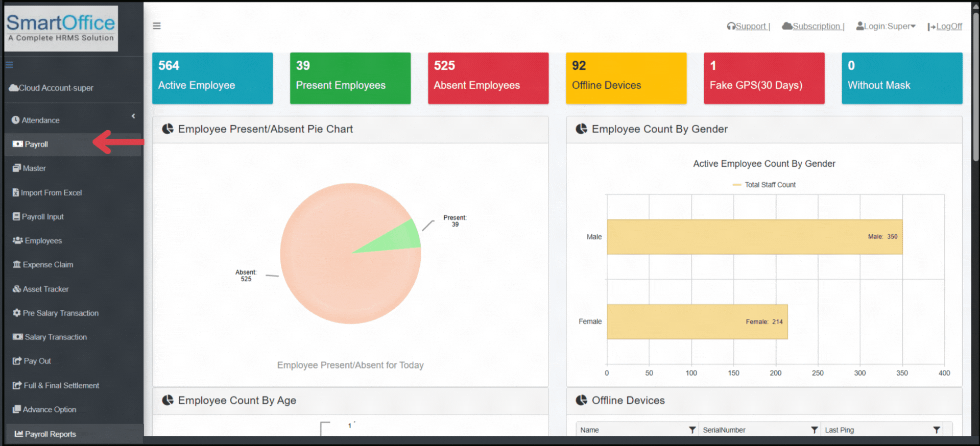Collapse the Attendance menu chevron
The height and width of the screenshot is (446, 980).
pos(133,116)
